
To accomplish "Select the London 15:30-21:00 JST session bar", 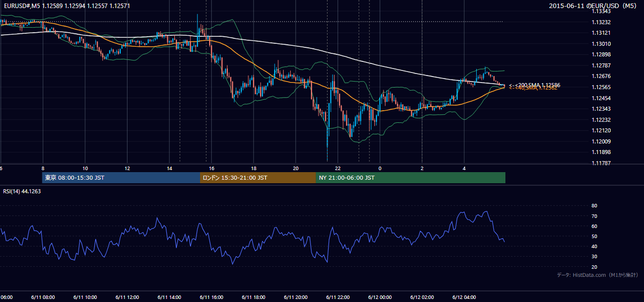I will coord(258,178).
